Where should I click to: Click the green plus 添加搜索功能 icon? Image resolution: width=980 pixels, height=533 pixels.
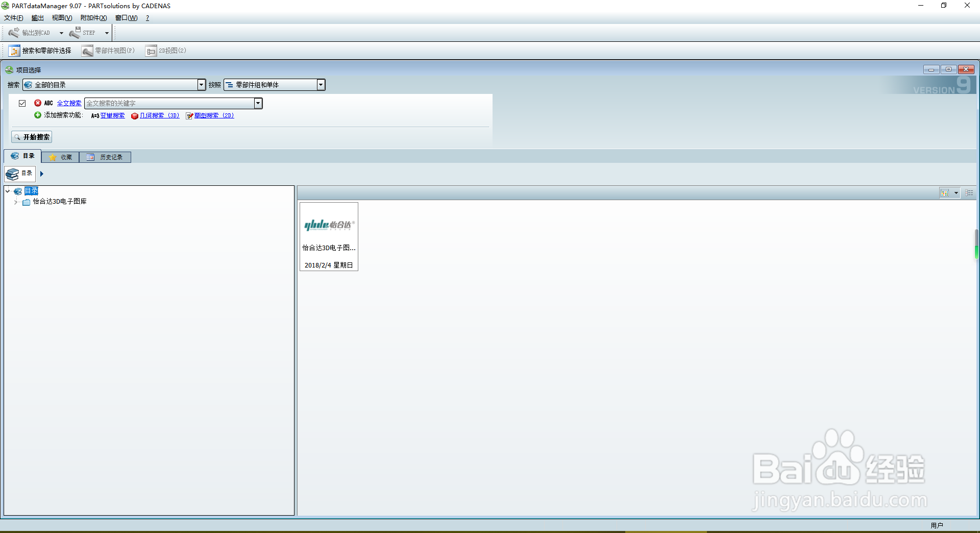tap(37, 115)
